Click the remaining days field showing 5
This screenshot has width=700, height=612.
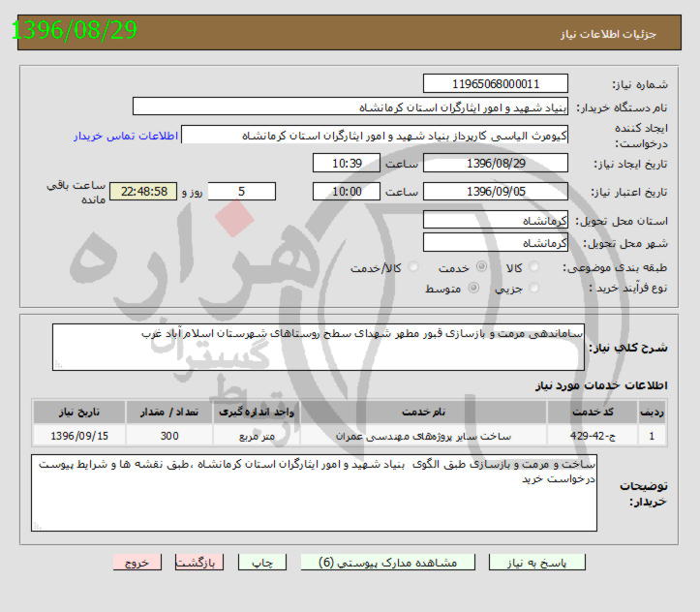point(241,192)
